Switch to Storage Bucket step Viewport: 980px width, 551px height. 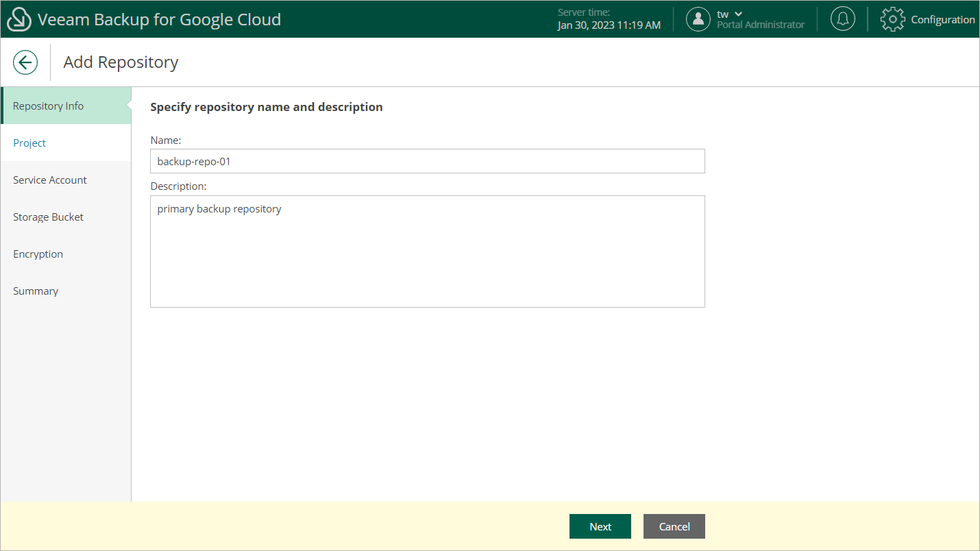[66, 217]
